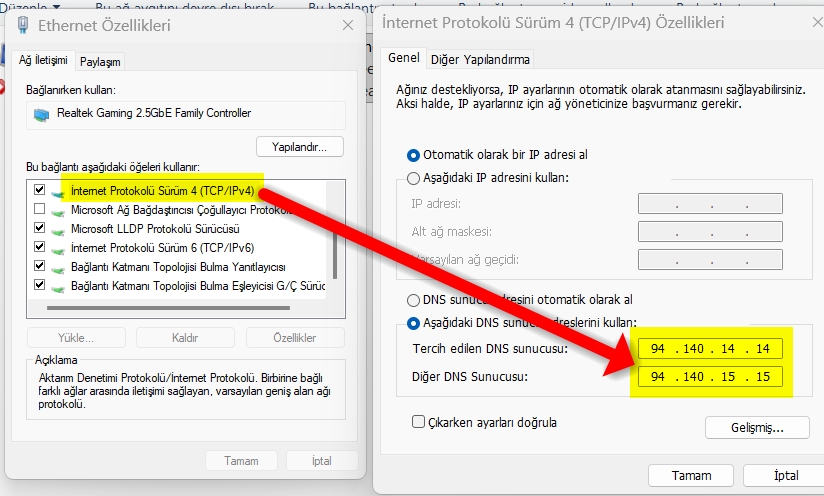Click into the Tercih edilen DNS sunucusu field

tap(710, 348)
